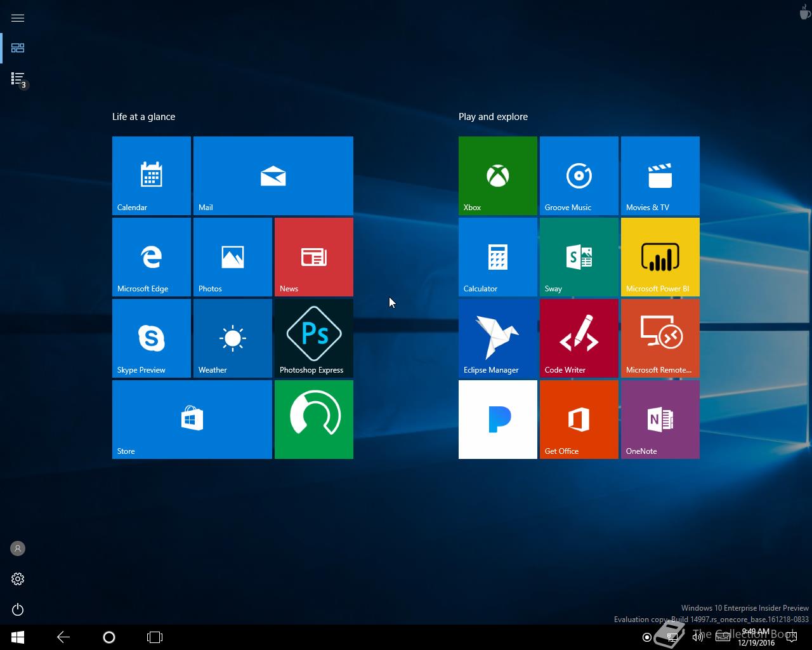Image resolution: width=812 pixels, height=650 pixels.
Task: Open clock showing 12/19/2016
Action: 756,637
